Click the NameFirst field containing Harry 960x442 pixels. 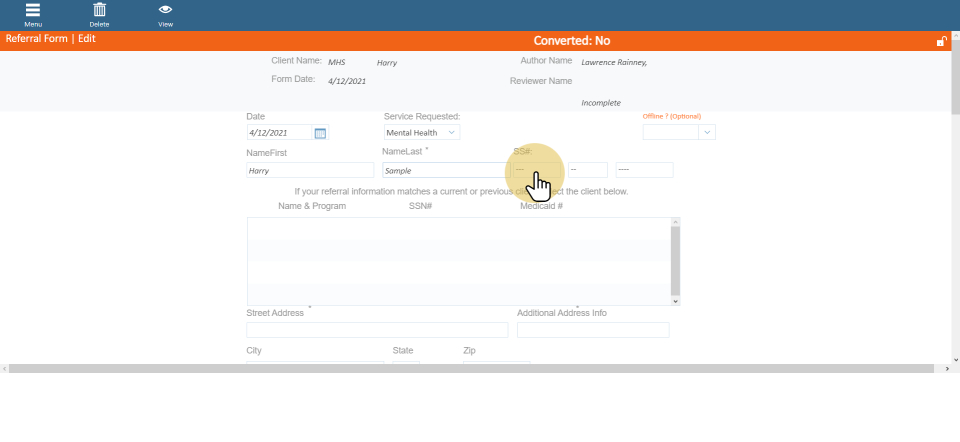309,171
